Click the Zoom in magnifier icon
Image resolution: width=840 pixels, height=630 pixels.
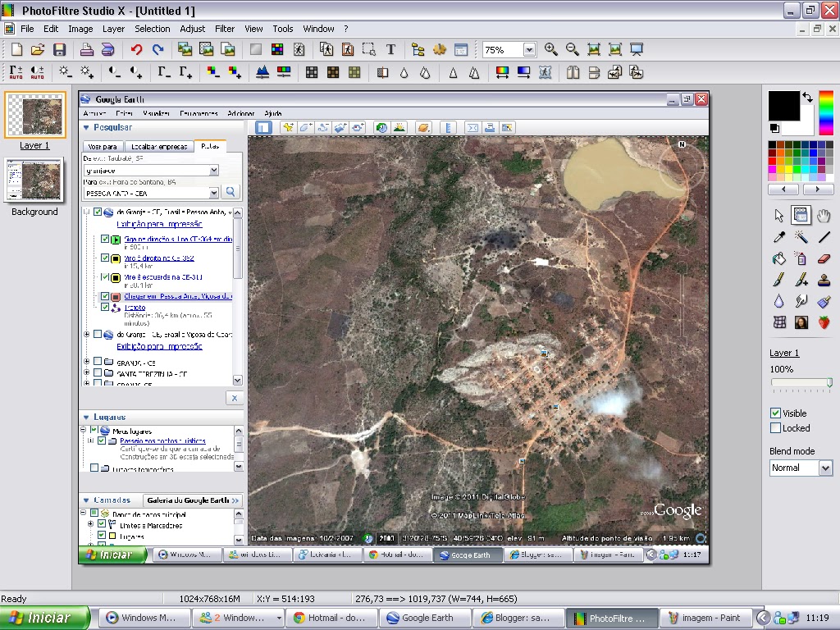(550, 50)
